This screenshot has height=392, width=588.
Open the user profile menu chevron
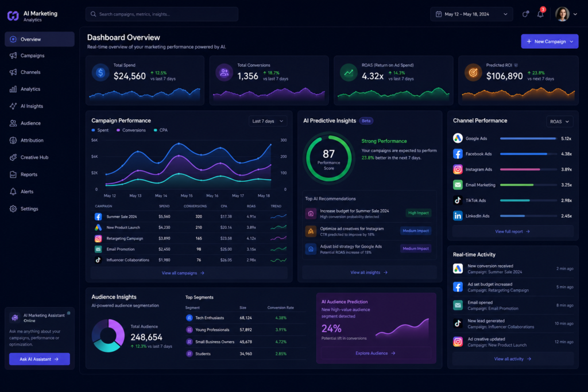[x=575, y=14]
